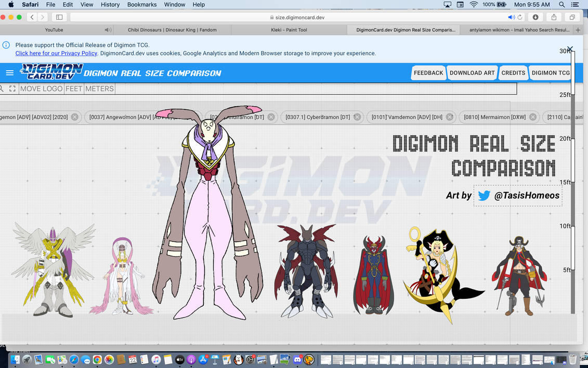Open the Privacy Policy link
This screenshot has width=588, height=368.
(x=56, y=53)
